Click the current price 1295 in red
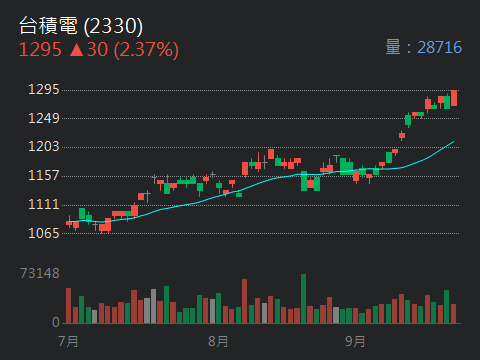This screenshot has width=480, height=360. point(40,50)
